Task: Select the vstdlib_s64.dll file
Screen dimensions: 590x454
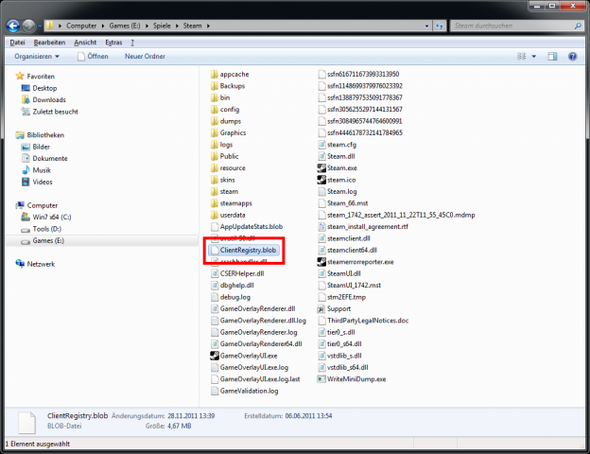Action: [x=343, y=367]
